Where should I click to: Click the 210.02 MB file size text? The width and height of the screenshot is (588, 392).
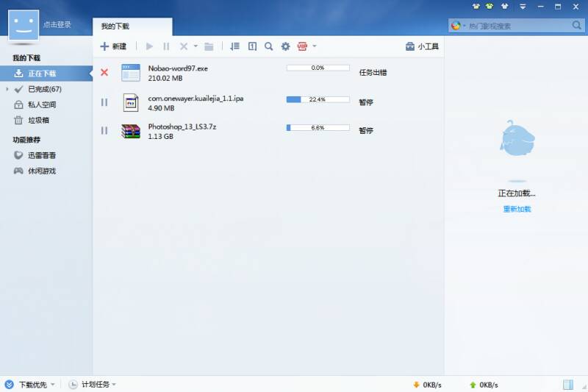[165, 78]
